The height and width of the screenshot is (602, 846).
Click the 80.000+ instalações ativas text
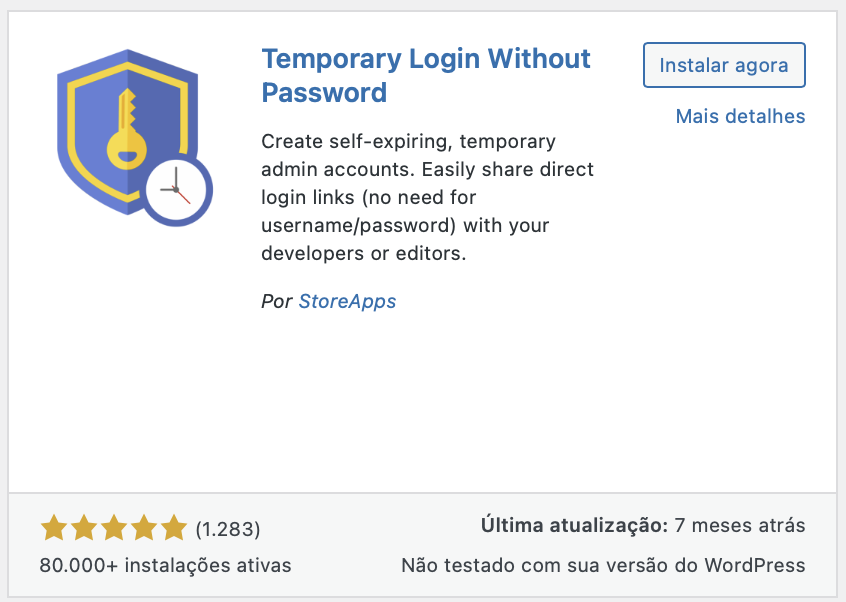(166, 565)
